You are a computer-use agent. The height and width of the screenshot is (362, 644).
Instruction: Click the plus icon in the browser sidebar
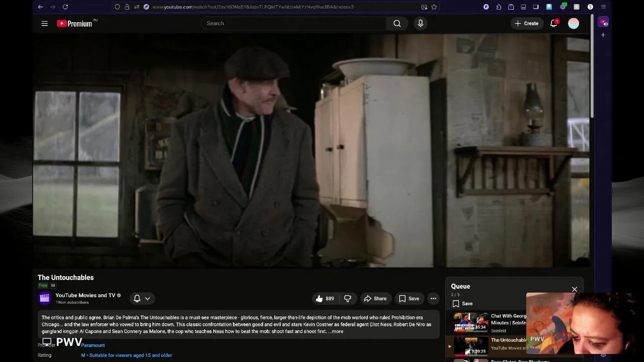(603, 35)
